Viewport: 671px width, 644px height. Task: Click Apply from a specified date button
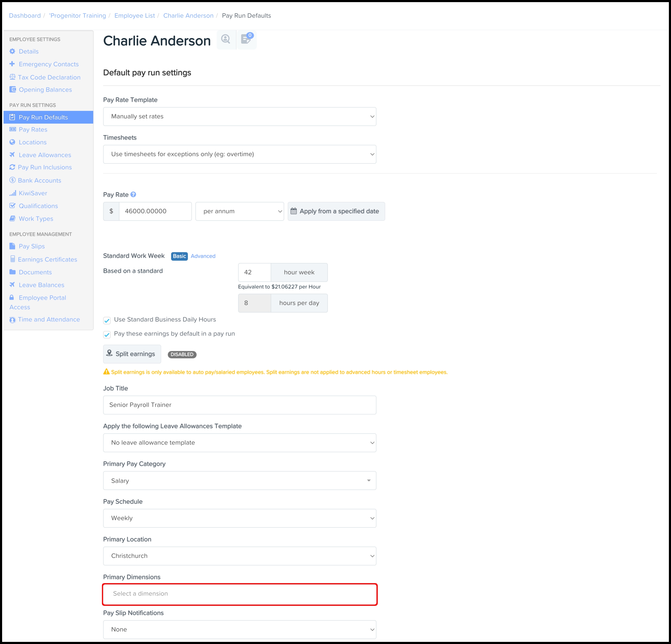(x=336, y=212)
